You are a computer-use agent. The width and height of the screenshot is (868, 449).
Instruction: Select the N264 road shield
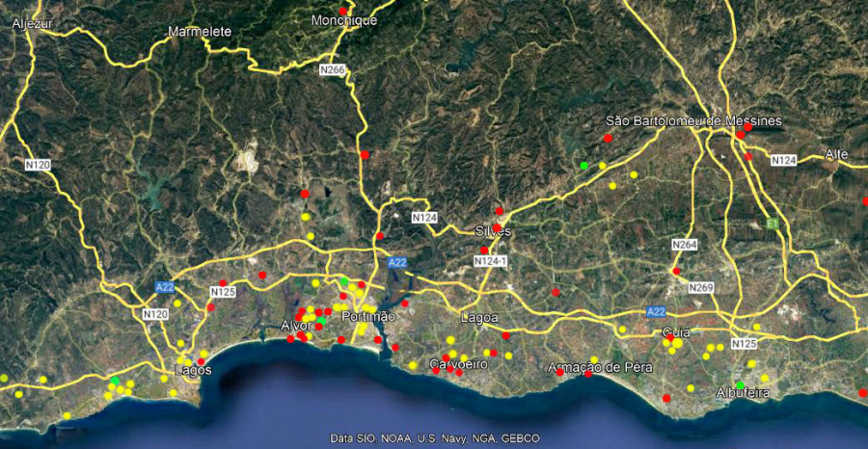(x=684, y=246)
